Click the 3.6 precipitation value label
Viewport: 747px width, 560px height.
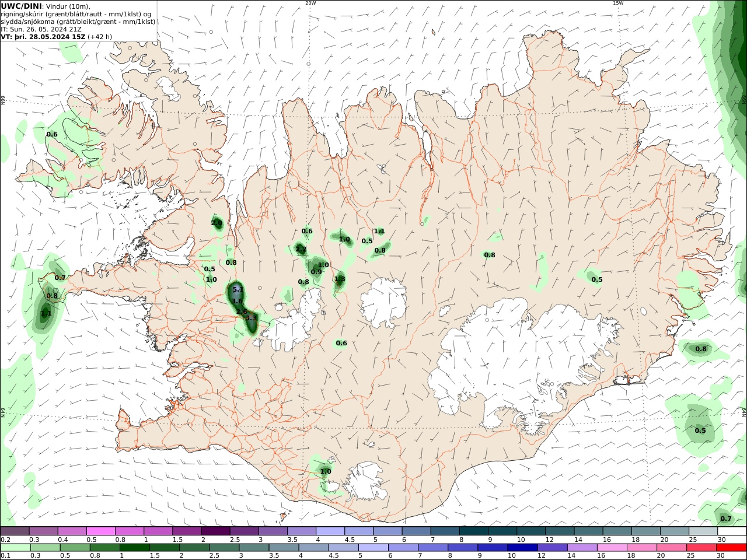click(x=238, y=301)
